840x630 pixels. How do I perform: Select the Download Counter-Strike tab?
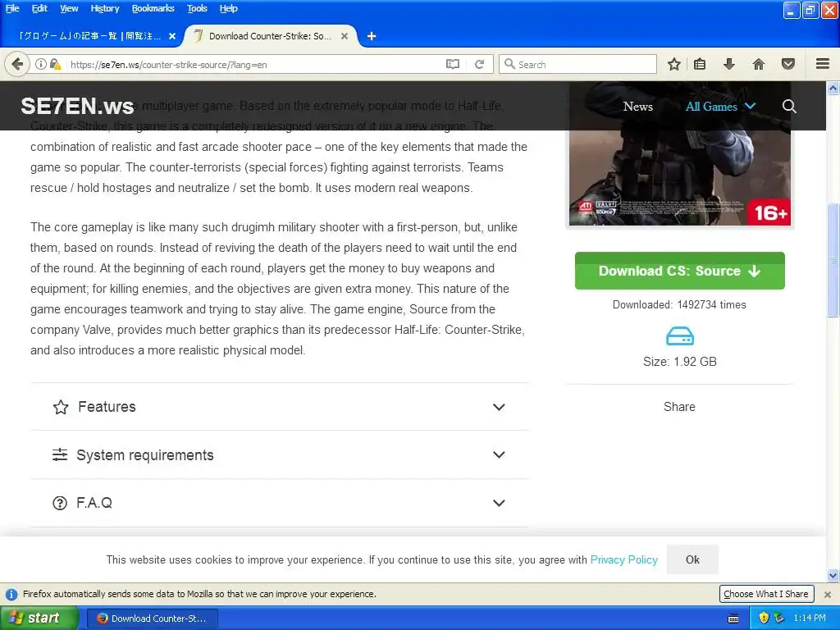point(271,36)
